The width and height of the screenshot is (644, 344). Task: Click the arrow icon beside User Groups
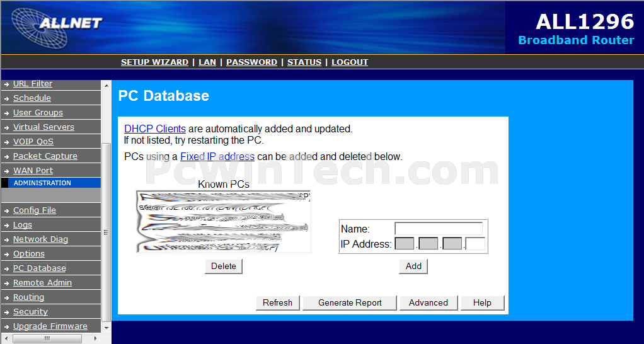6,113
